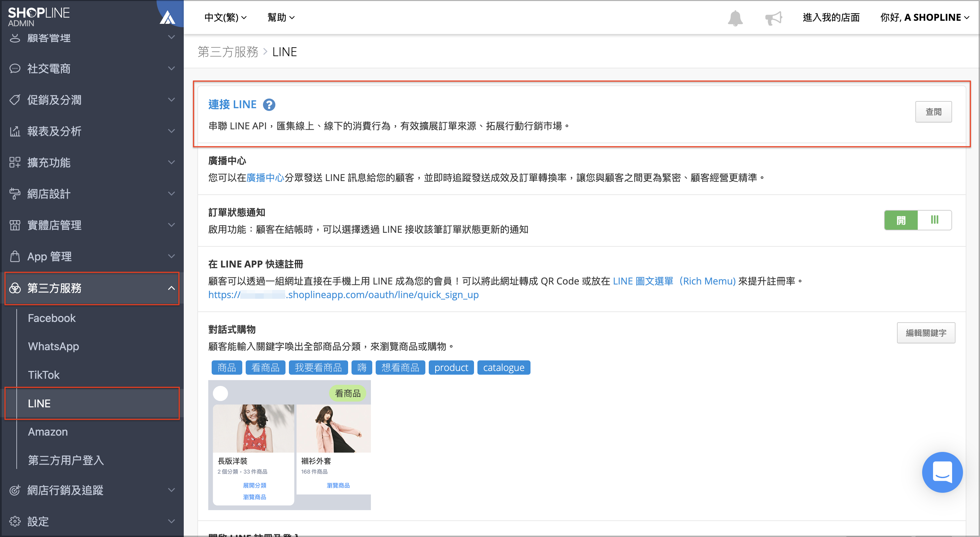Click the 設定 gear icon

coord(15,521)
